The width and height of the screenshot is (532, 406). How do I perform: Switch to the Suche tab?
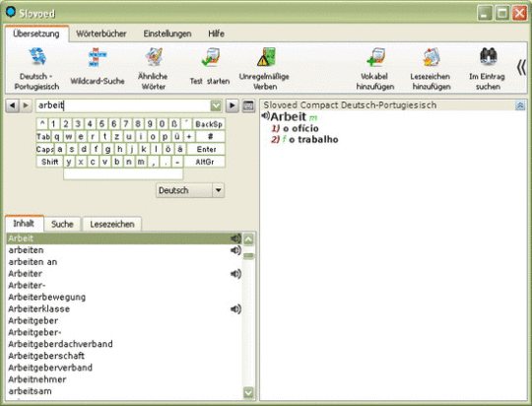click(x=62, y=224)
